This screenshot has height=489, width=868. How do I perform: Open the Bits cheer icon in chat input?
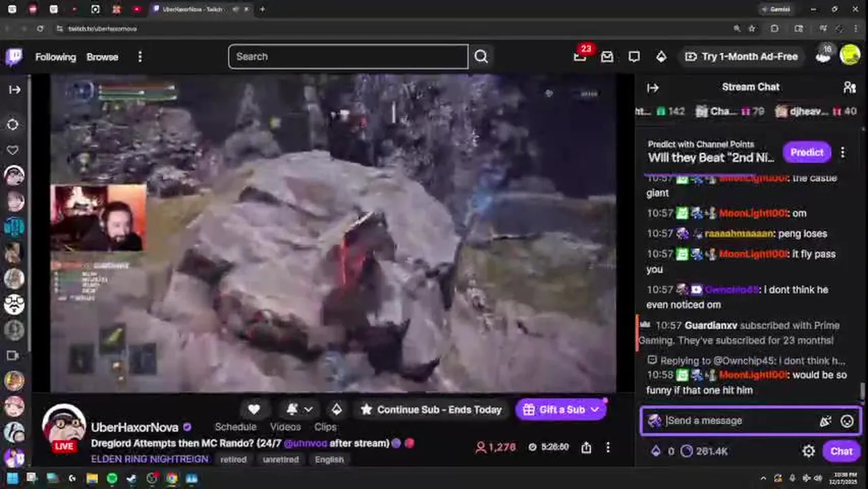pyautogui.click(x=825, y=421)
